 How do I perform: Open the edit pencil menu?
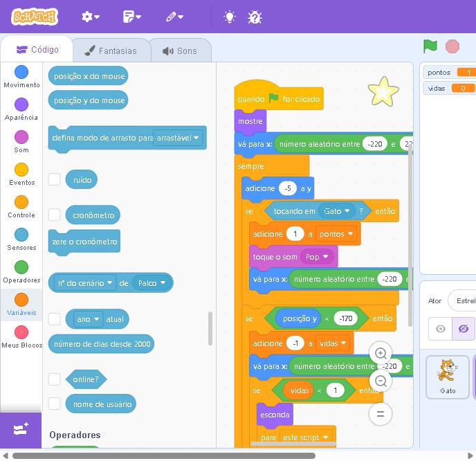tap(174, 17)
